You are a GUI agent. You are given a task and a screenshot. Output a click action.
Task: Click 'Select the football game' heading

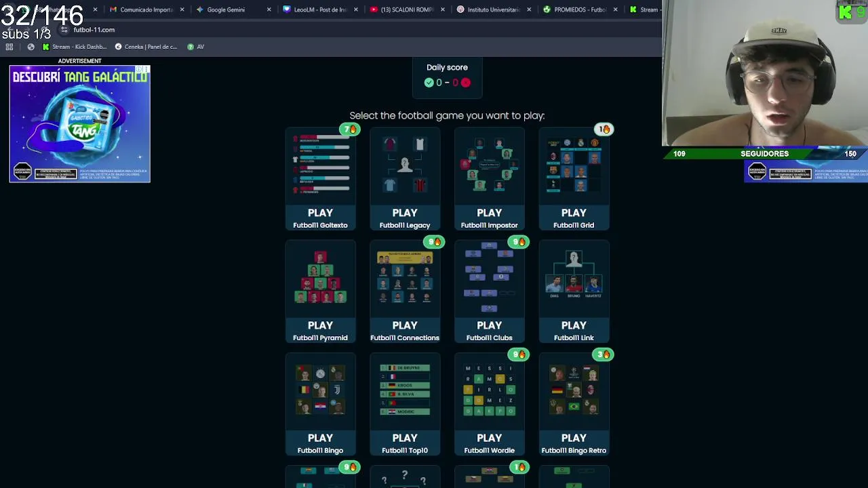coord(447,116)
